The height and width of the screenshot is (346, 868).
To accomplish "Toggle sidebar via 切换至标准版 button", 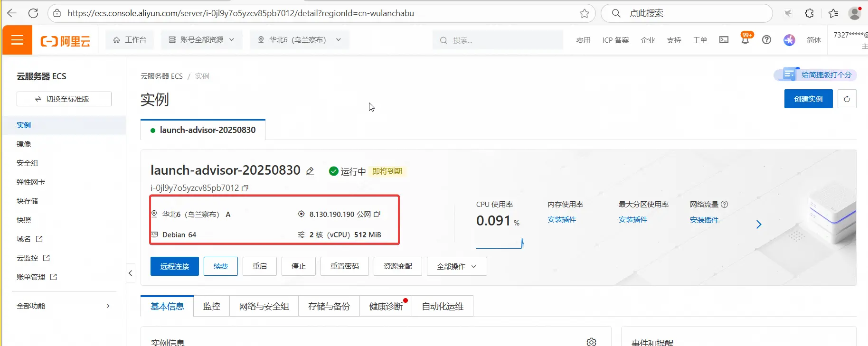I will (64, 99).
